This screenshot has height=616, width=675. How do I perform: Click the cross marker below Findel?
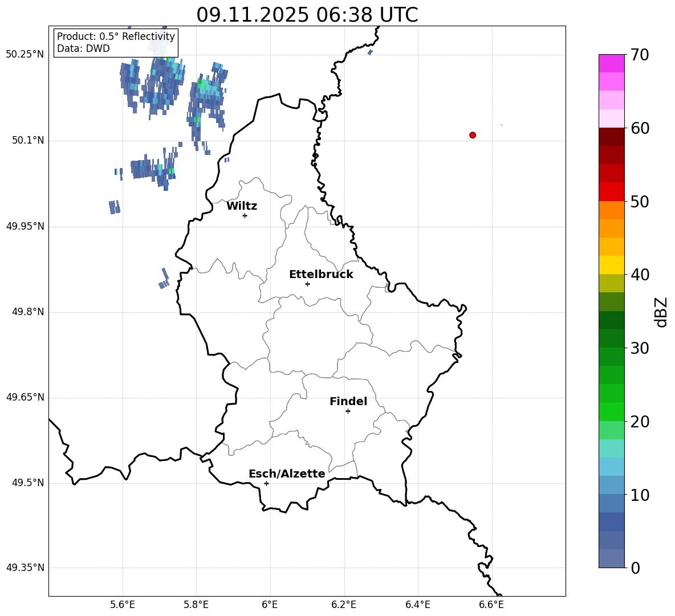(348, 411)
